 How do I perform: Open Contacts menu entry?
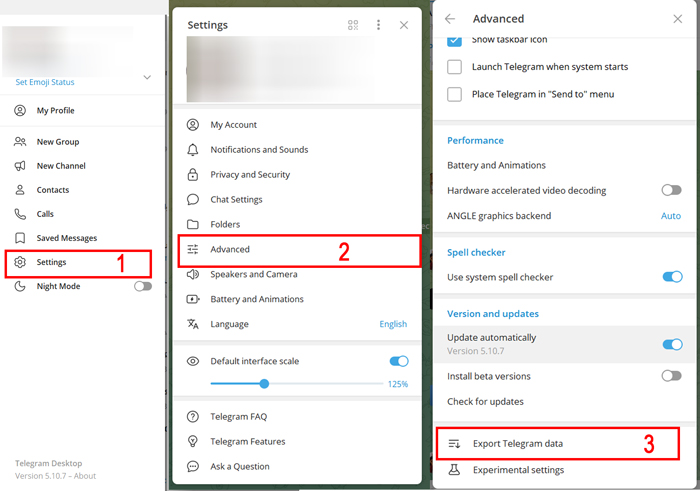click(x=83, y=190)
